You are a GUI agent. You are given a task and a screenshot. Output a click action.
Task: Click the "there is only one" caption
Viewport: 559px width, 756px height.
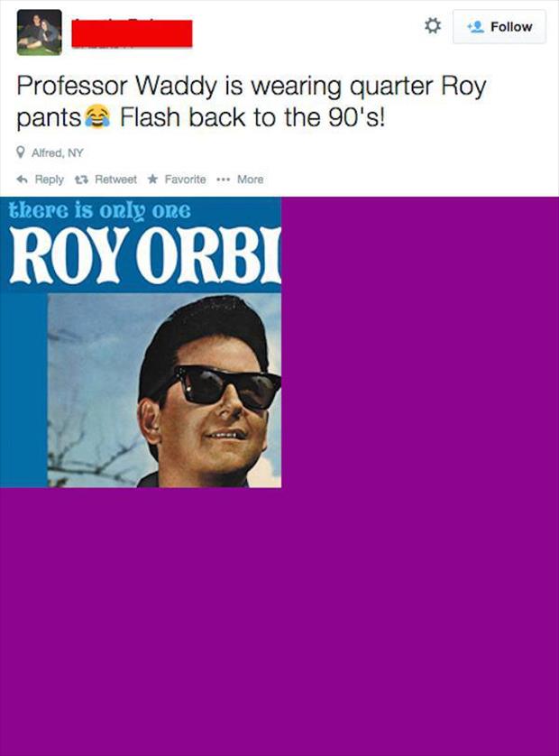pos(100,211)
